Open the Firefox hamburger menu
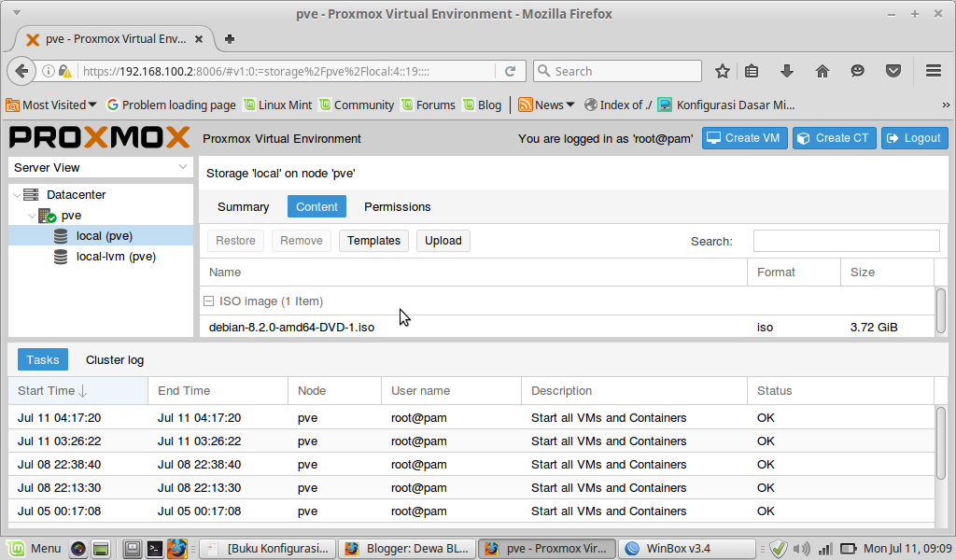 [x=934, y=71]
